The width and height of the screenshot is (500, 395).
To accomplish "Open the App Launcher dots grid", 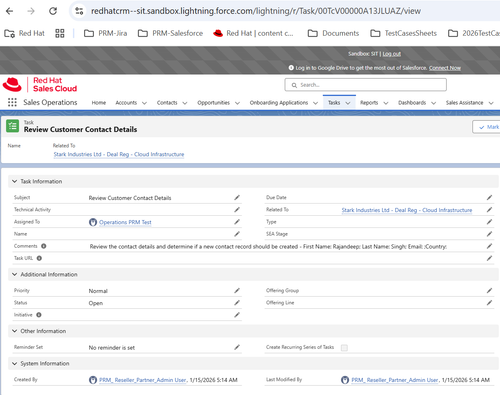I will pyautogui.click(x=12, y=102).
